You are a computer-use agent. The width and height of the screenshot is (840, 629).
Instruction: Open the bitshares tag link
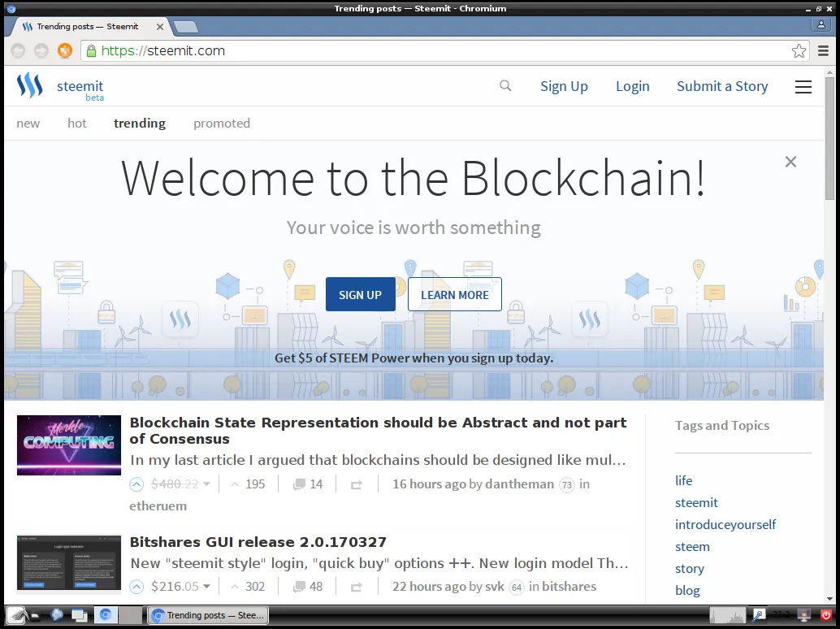(569, 587)
